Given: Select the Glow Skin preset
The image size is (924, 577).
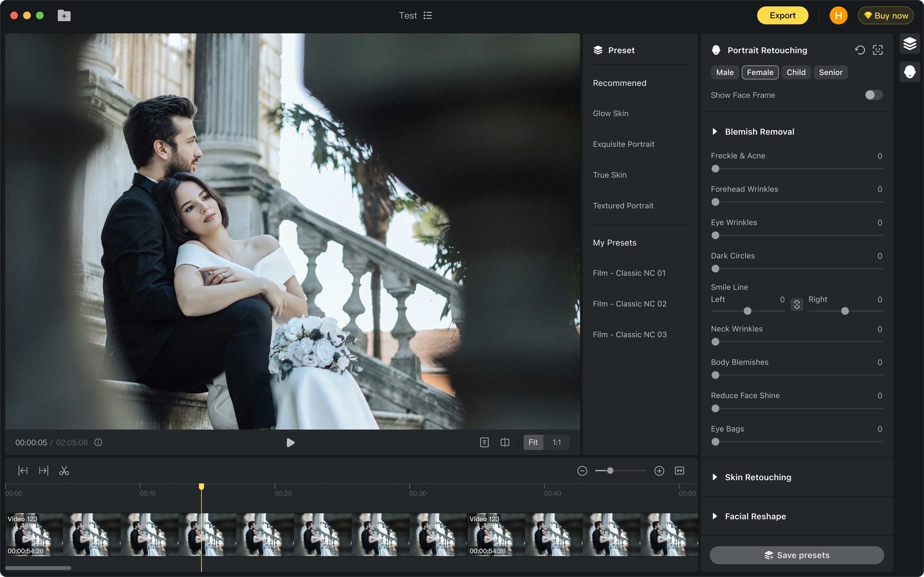Looking at the screenshot, I should click(610, 113).
